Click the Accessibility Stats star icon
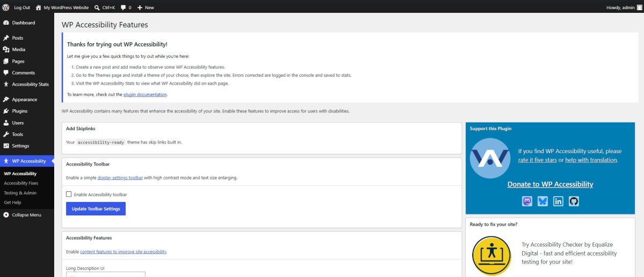644x277 pixels. click(x=6, y=84)
